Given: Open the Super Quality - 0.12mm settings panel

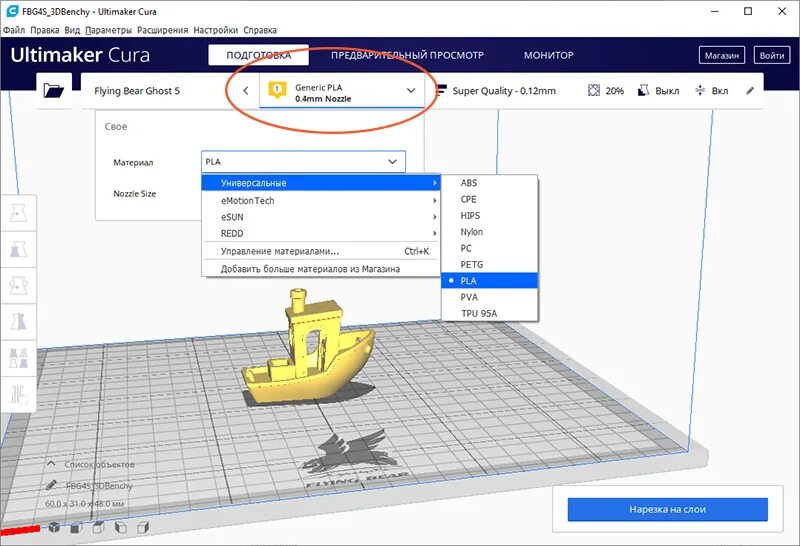Looking at the screenshot, I should coord(504,91).
